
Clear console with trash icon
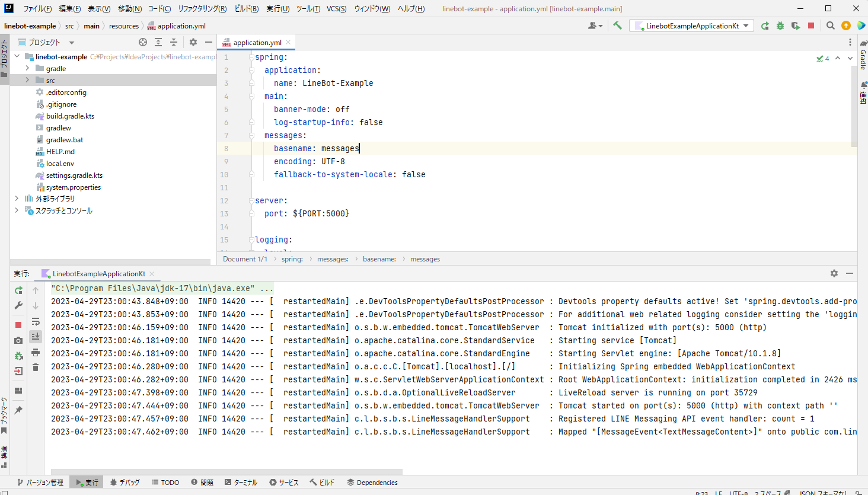tap(36, 368)
